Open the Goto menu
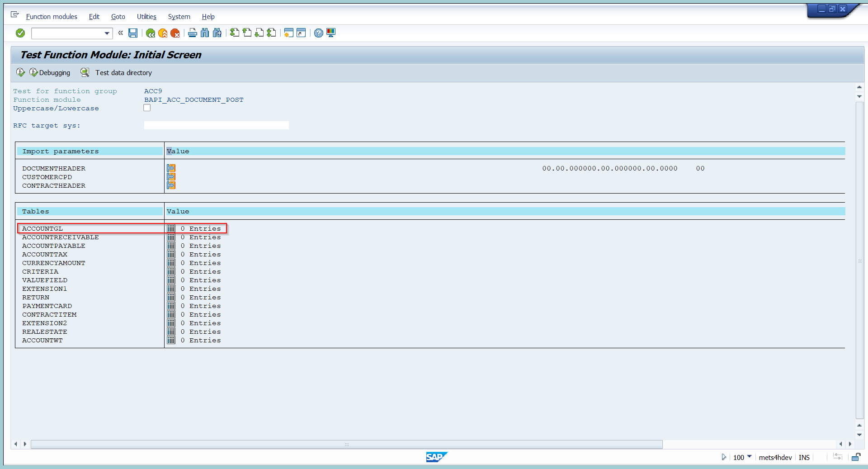868x469 pixels. tap(118, 17)
